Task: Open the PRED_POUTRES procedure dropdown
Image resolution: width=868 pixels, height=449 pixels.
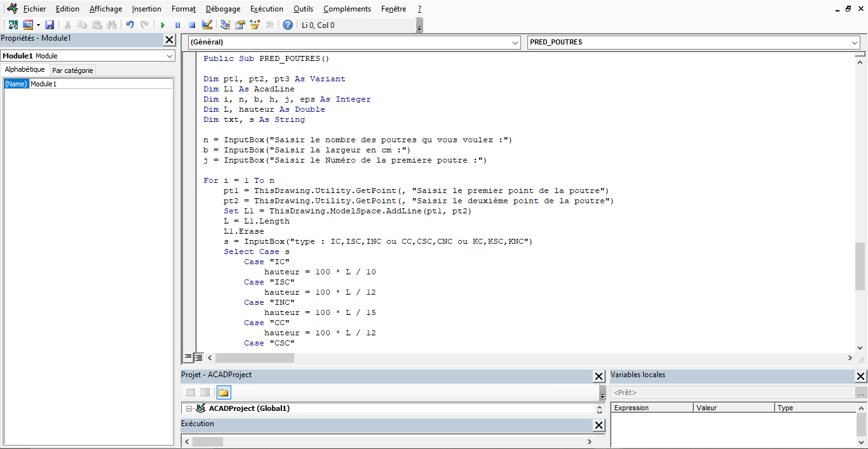Action: 855,43
